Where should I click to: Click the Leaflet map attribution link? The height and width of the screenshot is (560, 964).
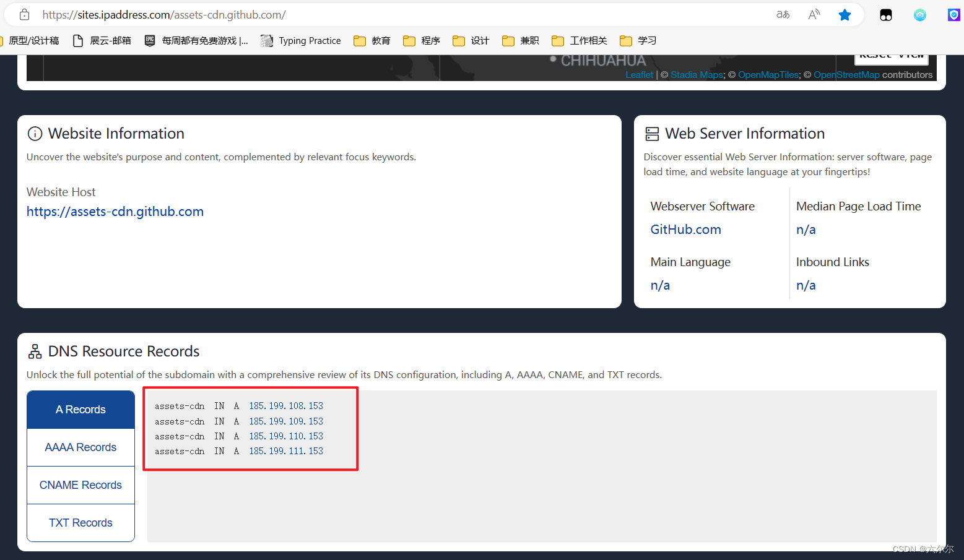(x=639, y=75)
